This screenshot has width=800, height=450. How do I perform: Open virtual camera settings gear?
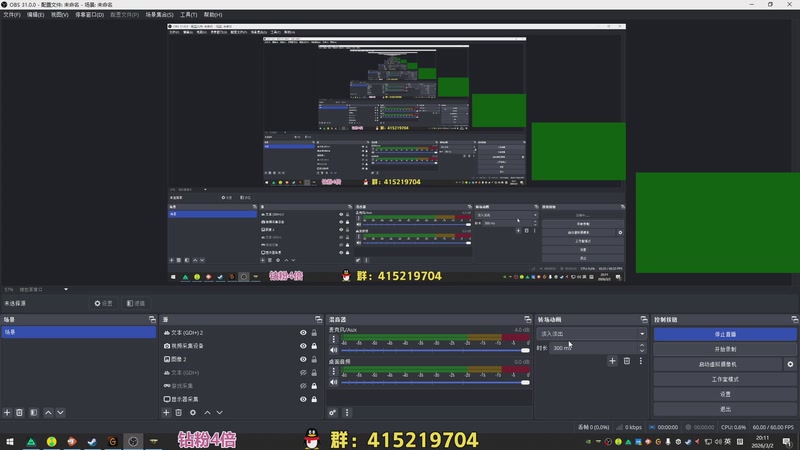click(790, 364)
